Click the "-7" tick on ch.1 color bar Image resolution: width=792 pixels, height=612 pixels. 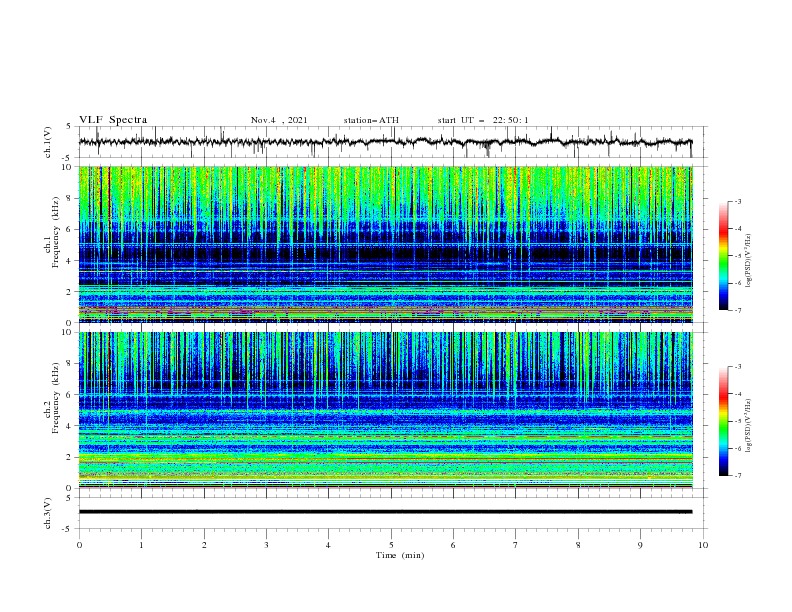[737, 310]
